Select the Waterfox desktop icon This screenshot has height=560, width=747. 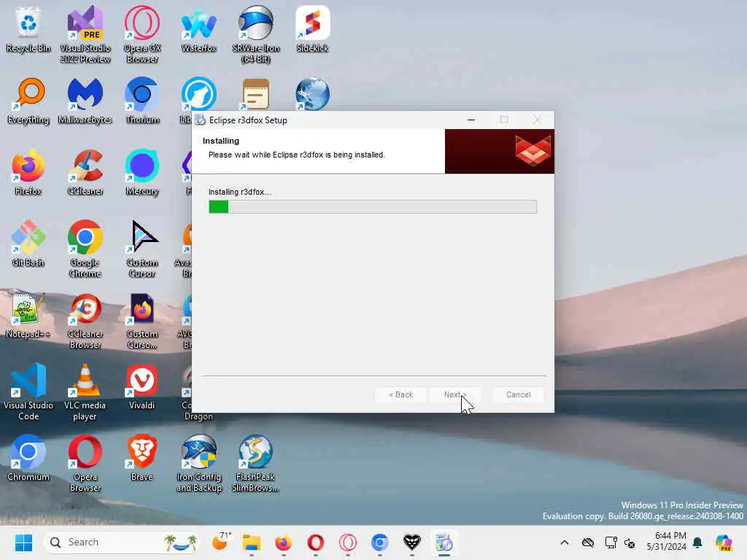(198, 30)
